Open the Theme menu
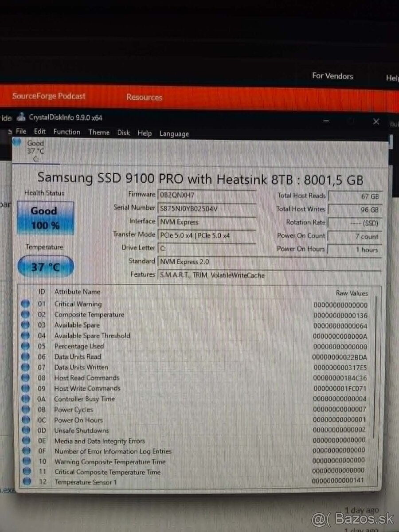 99,132
